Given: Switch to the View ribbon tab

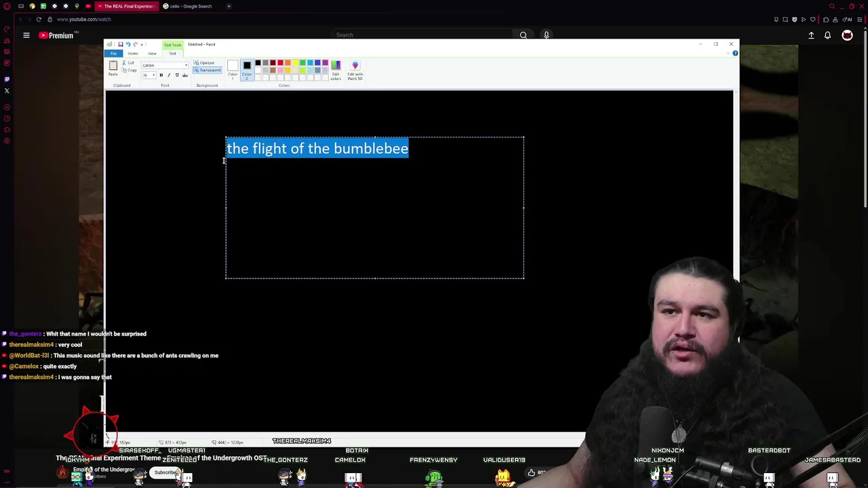Looking at the screenshot, I should [152, 54].
